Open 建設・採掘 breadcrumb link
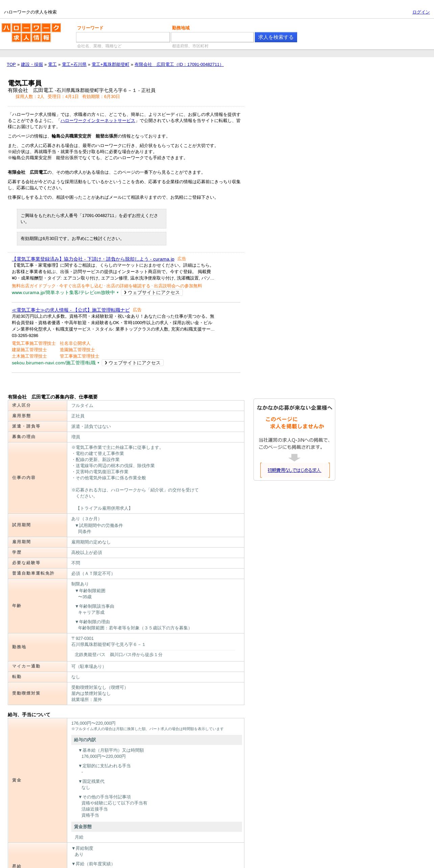Viewport: 434px width, 868px height. pos(32,65)
